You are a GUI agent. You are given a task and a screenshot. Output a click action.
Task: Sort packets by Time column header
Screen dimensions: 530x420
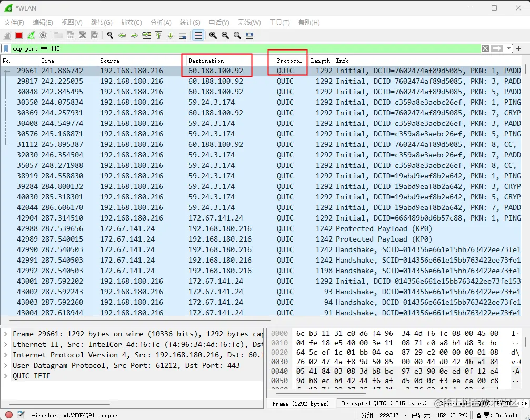pyautogui.click(x=68, y=61)
